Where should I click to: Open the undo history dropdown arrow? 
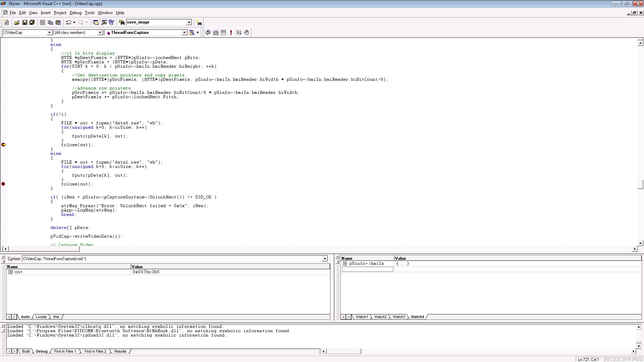click(74, 22)
